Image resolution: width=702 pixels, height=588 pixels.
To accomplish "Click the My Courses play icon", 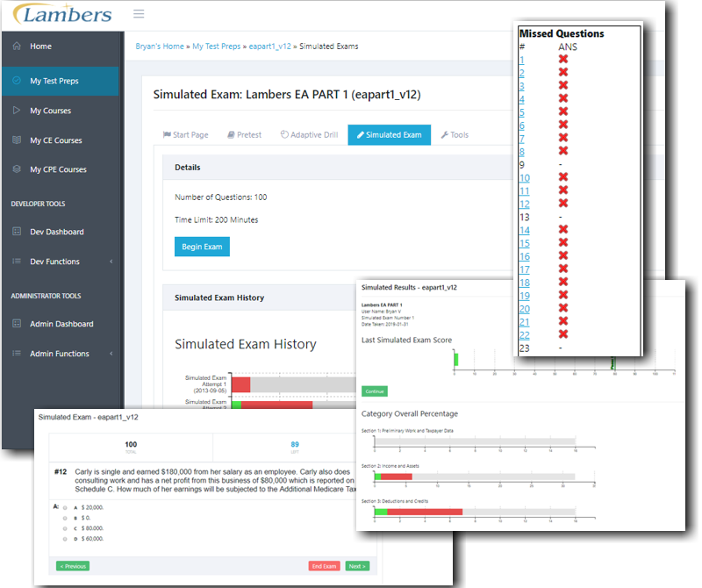I will click(17, 111).
